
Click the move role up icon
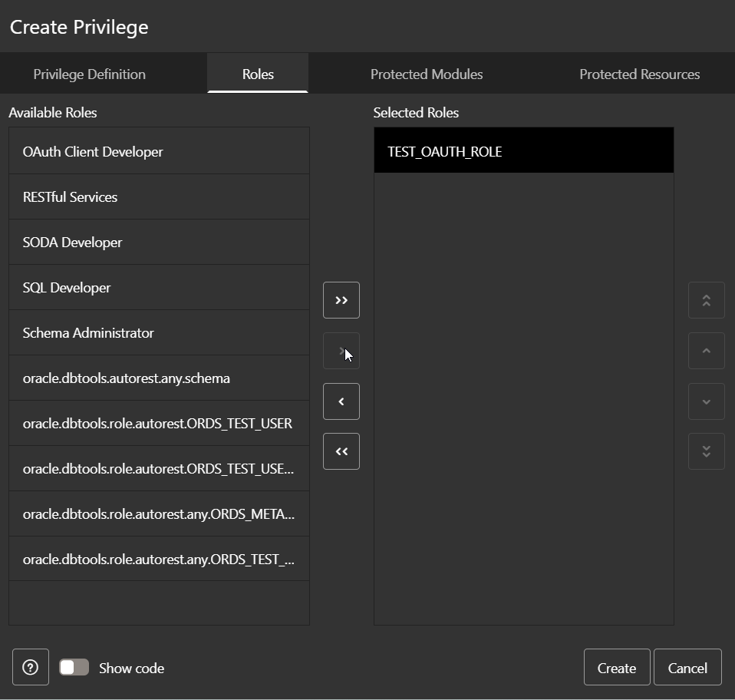[x=706, y=350]
